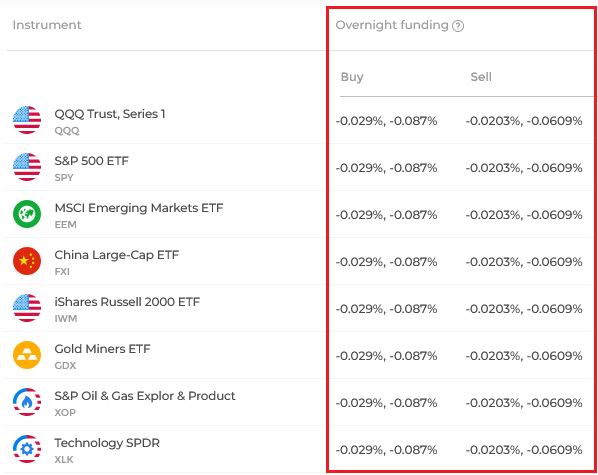Select the FXI ticker symbol text
This screenshot has width=598, height=475.
point(62,271)
